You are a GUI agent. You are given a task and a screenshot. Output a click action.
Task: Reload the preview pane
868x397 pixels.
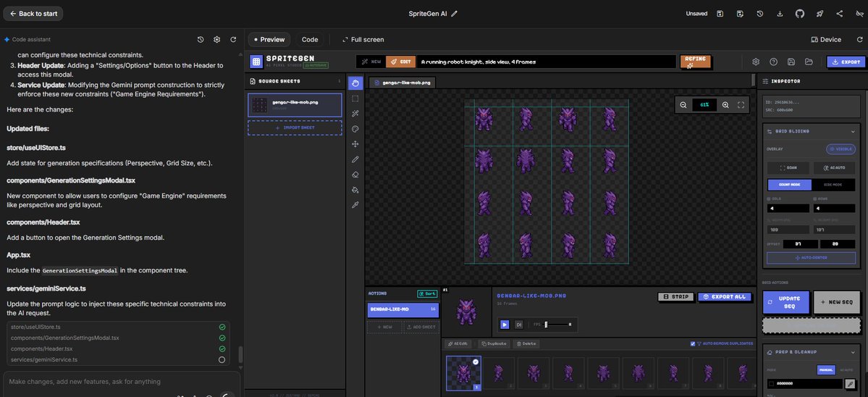(860, 40)
